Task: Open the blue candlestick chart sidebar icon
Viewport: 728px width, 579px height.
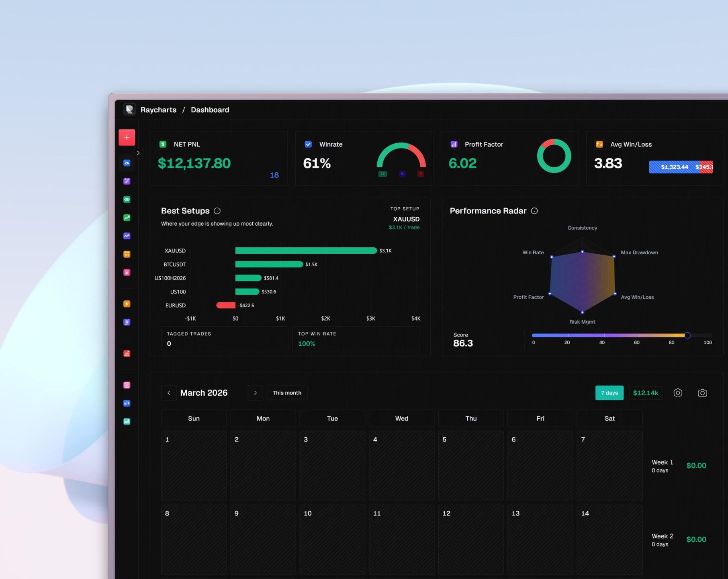Action: coord(127,403)
